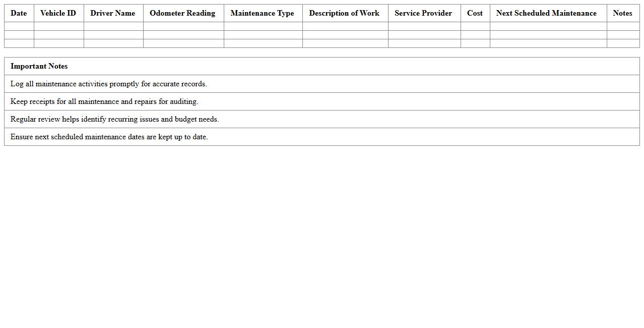Click the Next Scheduled Maintenance header
644x328 pixels.
(546, 13)
